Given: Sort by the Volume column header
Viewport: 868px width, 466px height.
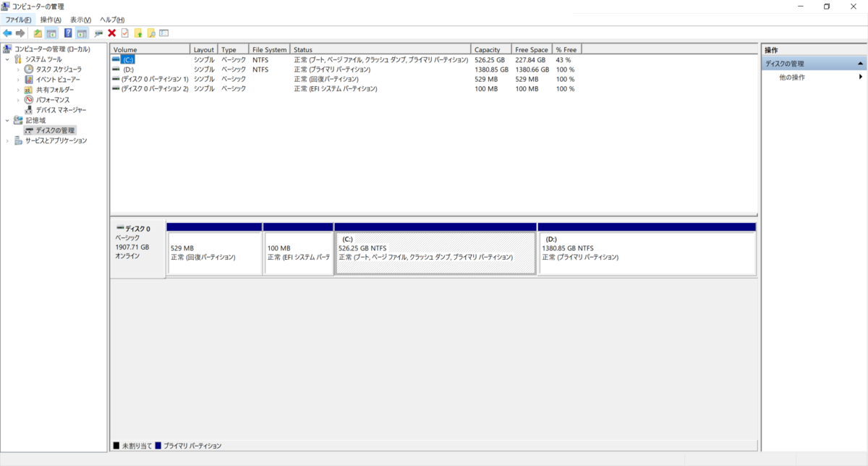Looking at the screenshot, I should pyautogui.click(x=150, y=49).
